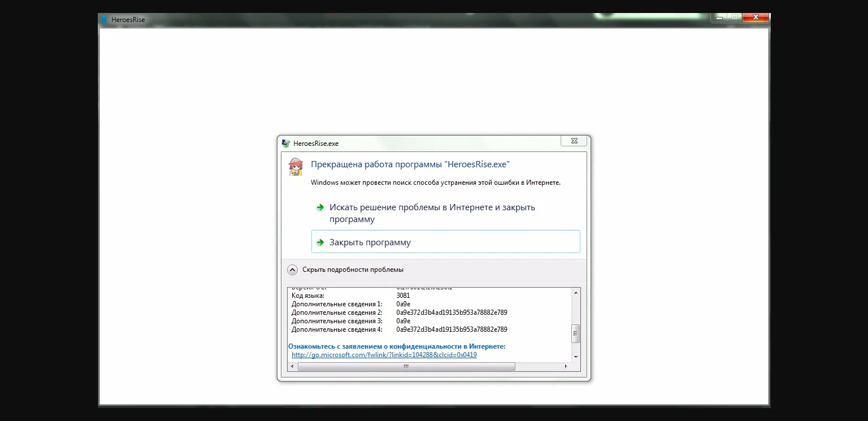Close the HeroesRise.exe error dialog with X

(x=574, y=141)
